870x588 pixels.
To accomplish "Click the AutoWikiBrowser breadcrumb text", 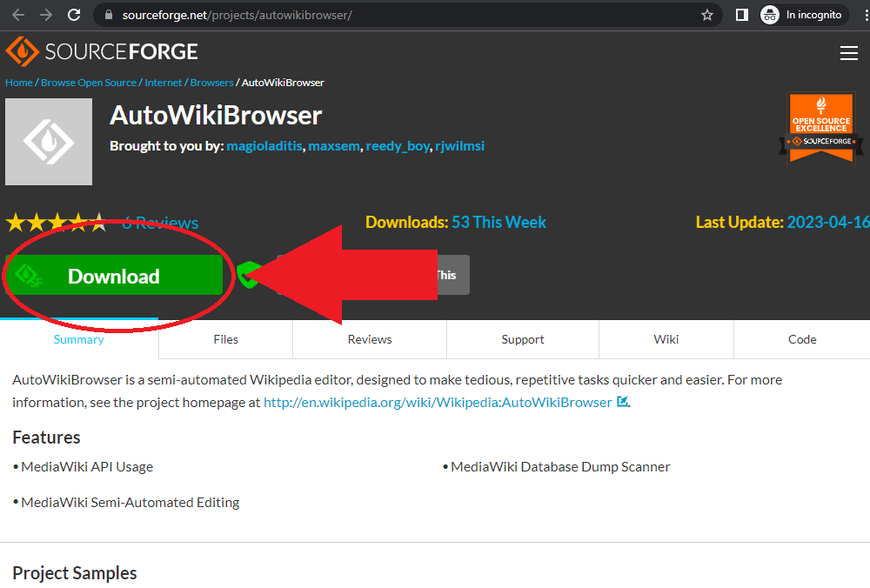I will (x=283, y=83).
